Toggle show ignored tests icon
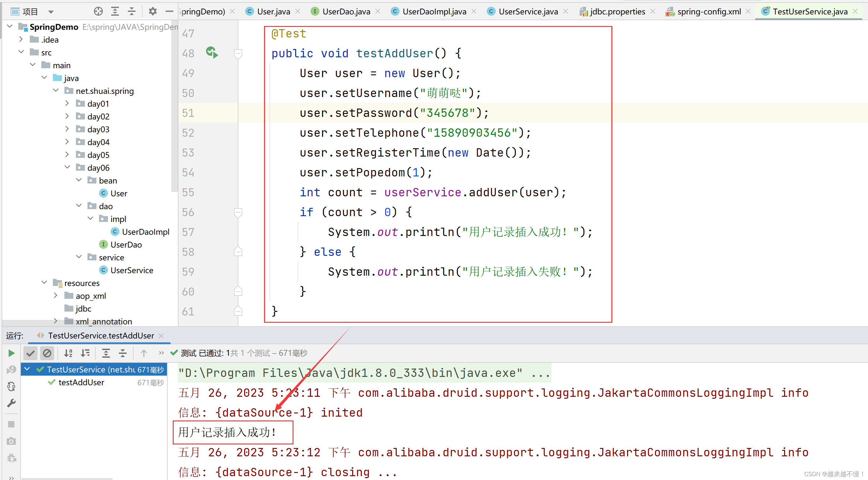This screenshot has height=480, width=868. [x=47, y=353]
